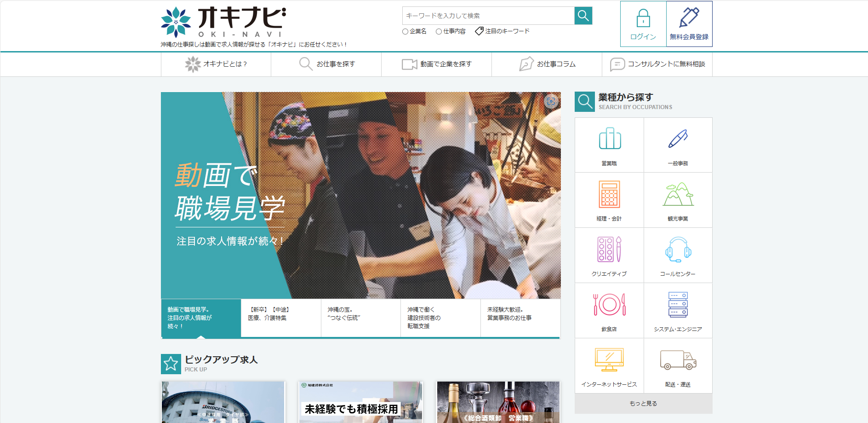Screen dimensions: 868x423
Task: Click the 無料会員登録 pencil icon
Action: (689, 18)
